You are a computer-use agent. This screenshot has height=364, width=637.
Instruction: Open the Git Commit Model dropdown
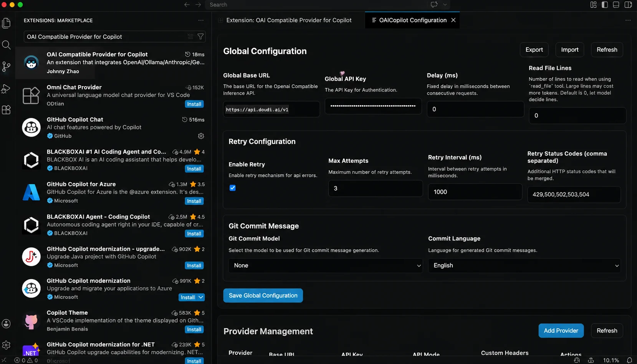coord(326,266)
